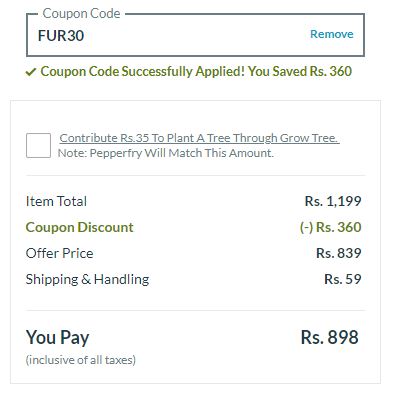Click the Rs. 839 offer price value
This screenshot has width=393, height=402.
click(x=339, y=253)
